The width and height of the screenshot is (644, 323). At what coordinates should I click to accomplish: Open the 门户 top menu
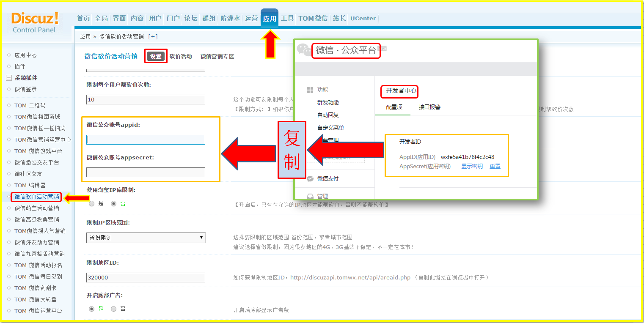coord(173,19)
